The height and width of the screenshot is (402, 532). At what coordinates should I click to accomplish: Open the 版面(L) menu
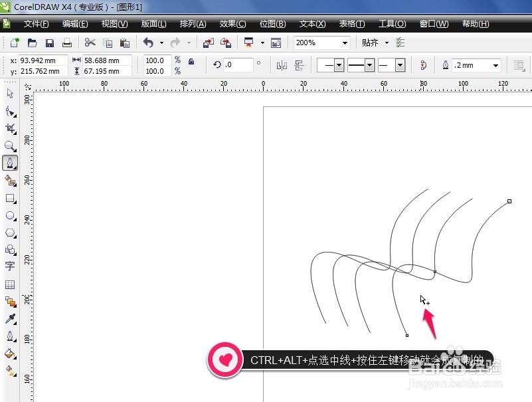[x=153, y=24]
